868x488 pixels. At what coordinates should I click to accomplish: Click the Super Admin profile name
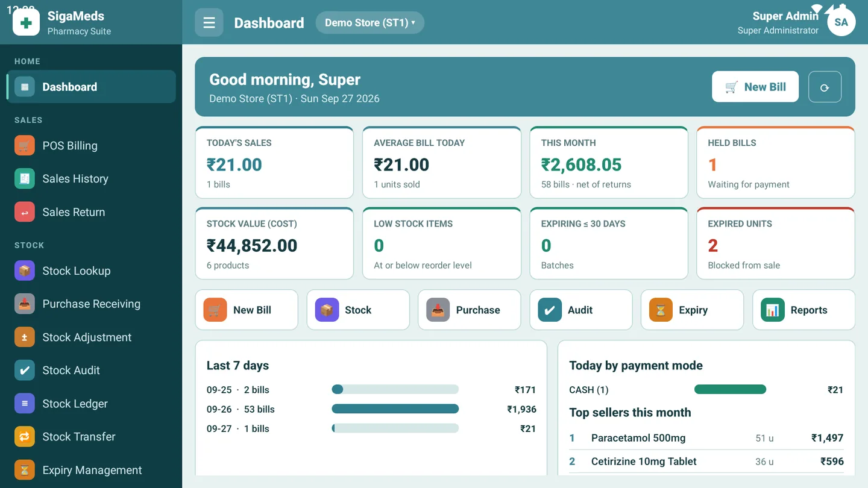[x=785, y=16]
